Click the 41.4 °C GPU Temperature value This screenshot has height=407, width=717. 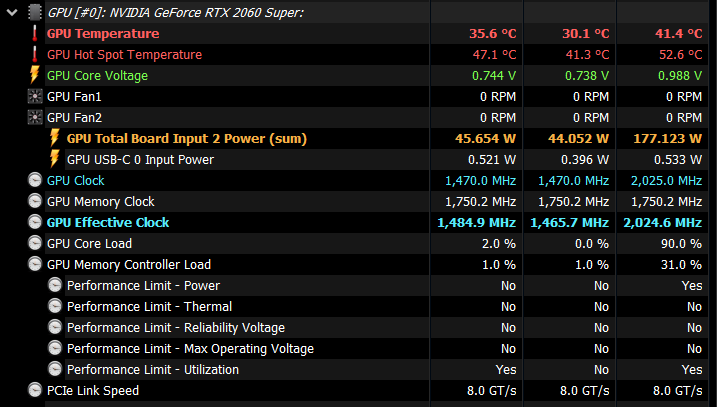[679, 33]
